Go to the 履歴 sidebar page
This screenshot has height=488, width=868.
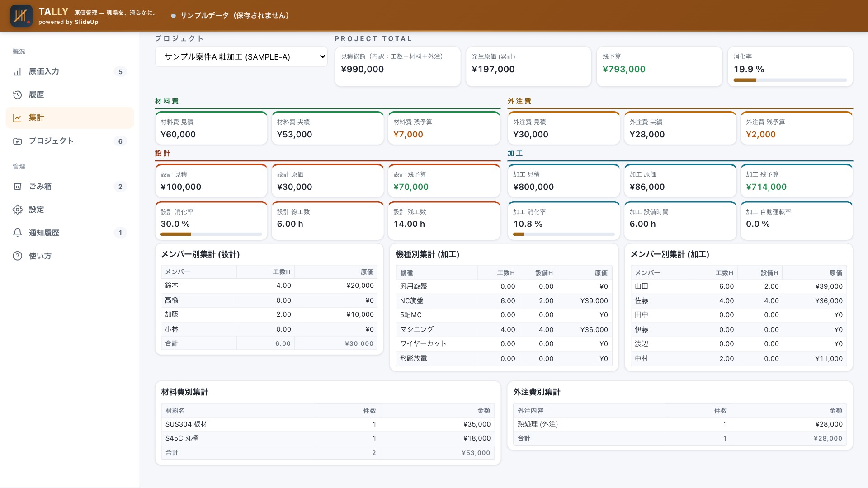click(70, 95)
